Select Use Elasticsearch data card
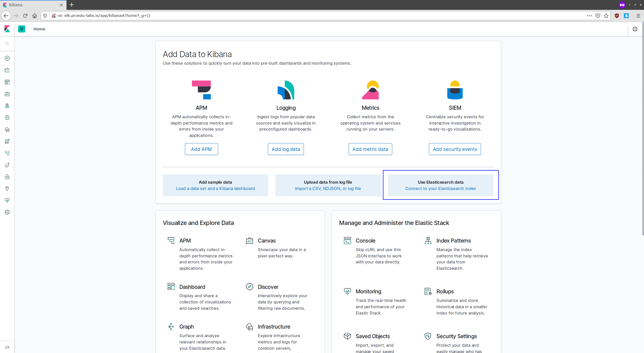Image resolution: width=644 pixels, height=353 pixels. pos(440,185)
